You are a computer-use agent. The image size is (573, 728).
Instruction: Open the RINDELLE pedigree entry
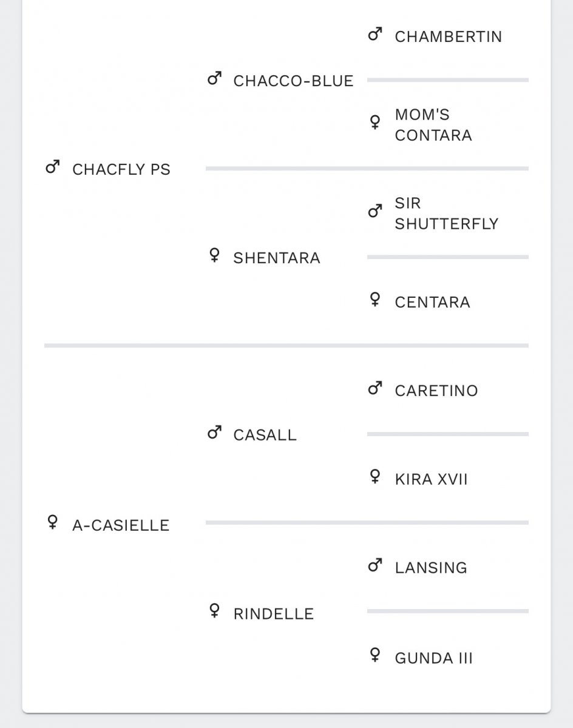point(274,613)
